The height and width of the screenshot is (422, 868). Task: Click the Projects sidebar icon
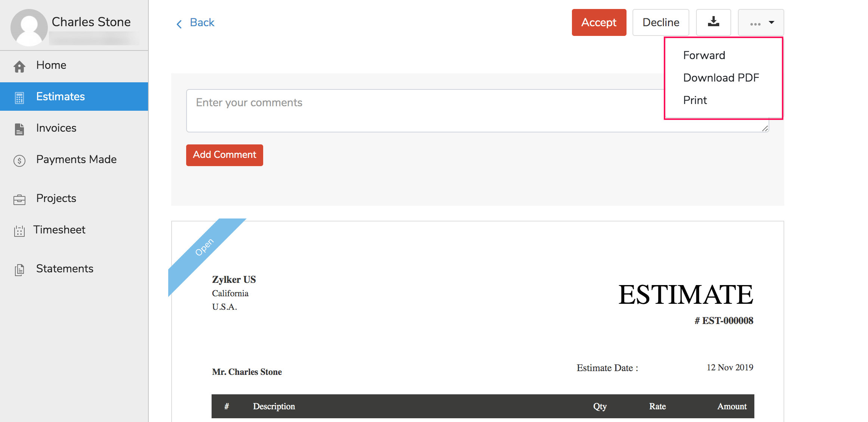coord(19,198)
